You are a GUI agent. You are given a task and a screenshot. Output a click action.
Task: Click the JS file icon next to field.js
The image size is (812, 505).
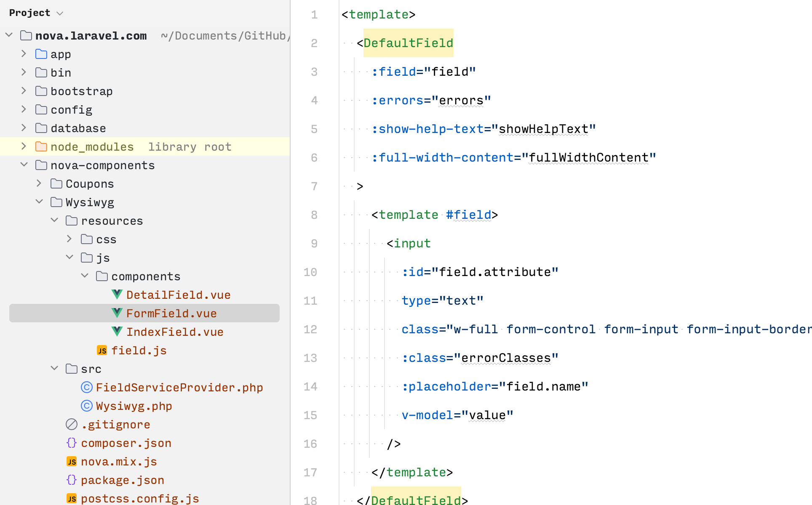[101, 350]
